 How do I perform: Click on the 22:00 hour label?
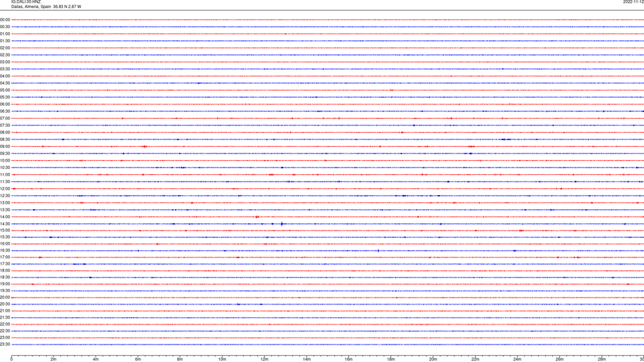coord(5,324)
